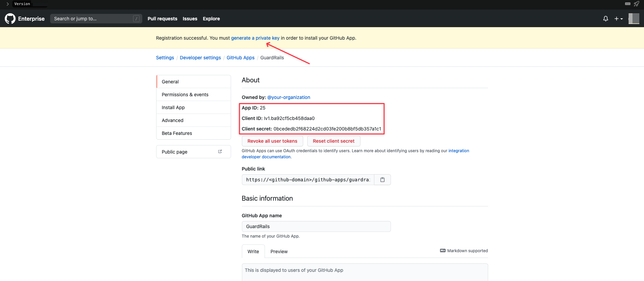Follow the generate a private key link
The width and height of the screenshot is (644, 281).
click(255, 38)
